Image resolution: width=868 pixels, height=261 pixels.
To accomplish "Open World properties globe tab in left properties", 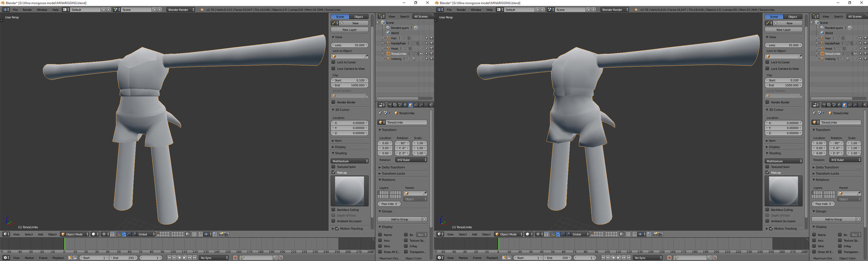I will [405, 105].
